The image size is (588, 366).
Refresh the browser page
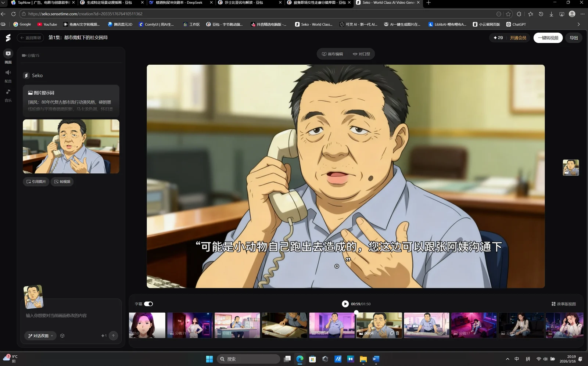pyautogui.click(x=14, y=14)
